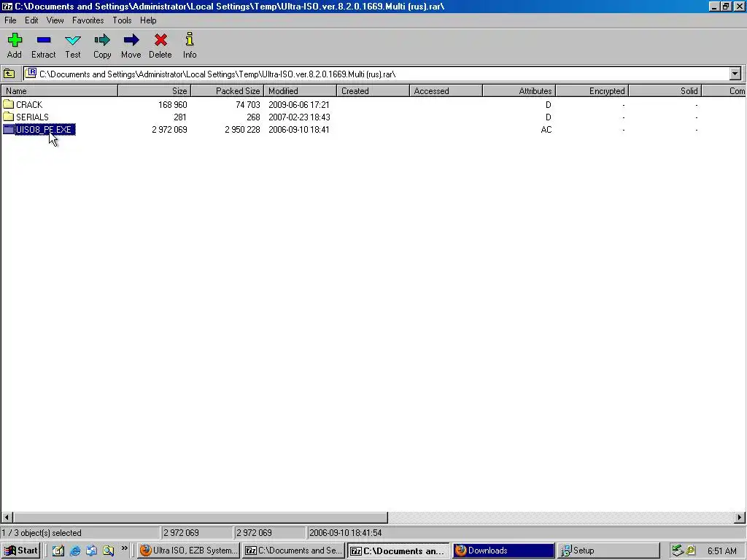This screenshot has width=747, height=560.
Task: Click the scrollbar right arrow
Action: [740, 518]
